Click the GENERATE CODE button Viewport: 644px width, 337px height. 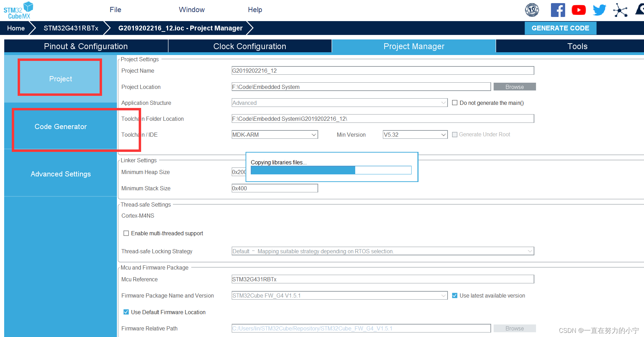[560, 28]
